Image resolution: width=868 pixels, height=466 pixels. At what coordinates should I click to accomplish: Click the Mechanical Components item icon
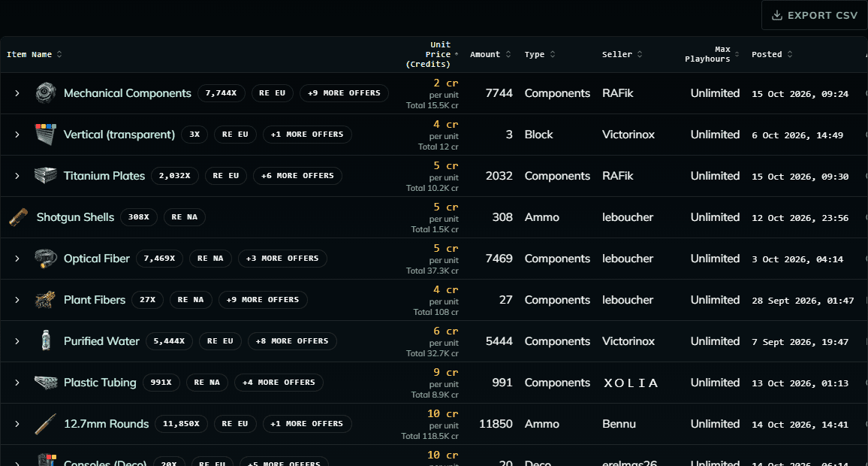(x=45, y=93)
